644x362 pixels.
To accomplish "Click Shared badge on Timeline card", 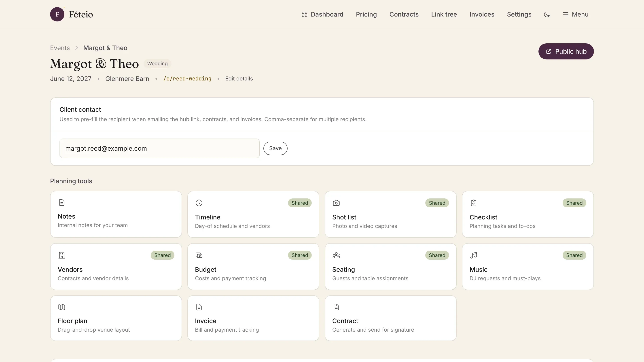I will [x=299, y=203].
